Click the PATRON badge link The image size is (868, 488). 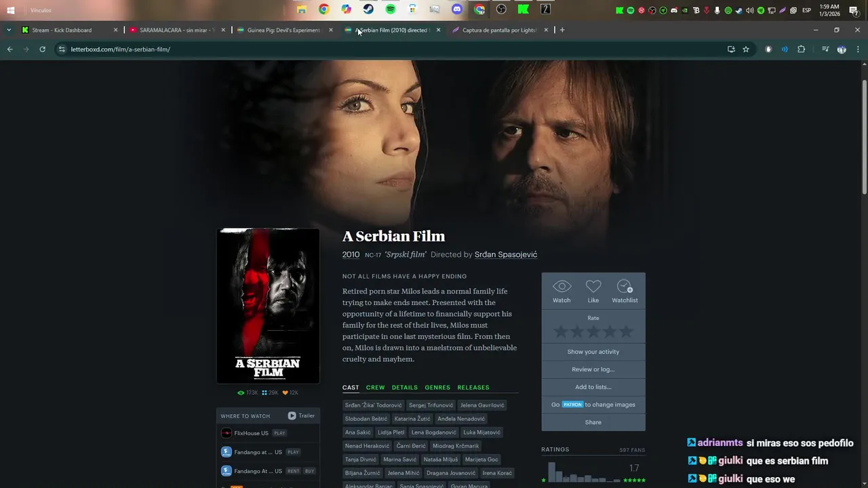coord(572,405)
